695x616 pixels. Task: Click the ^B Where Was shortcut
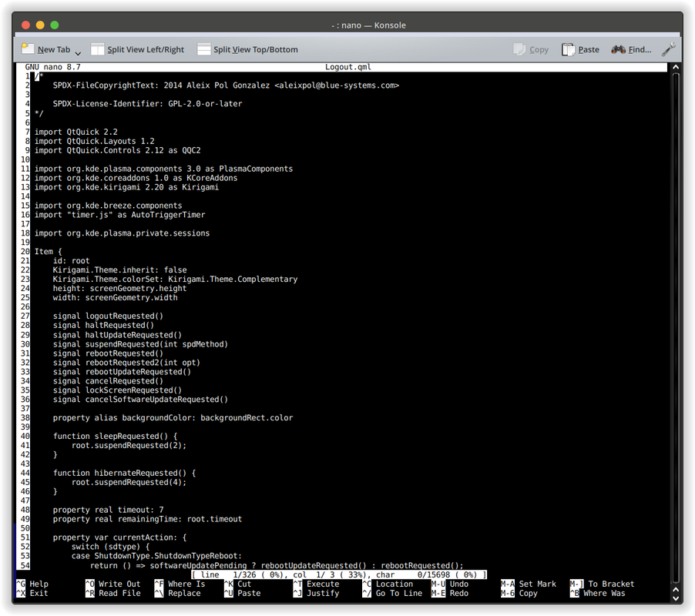tap(597, 593)
